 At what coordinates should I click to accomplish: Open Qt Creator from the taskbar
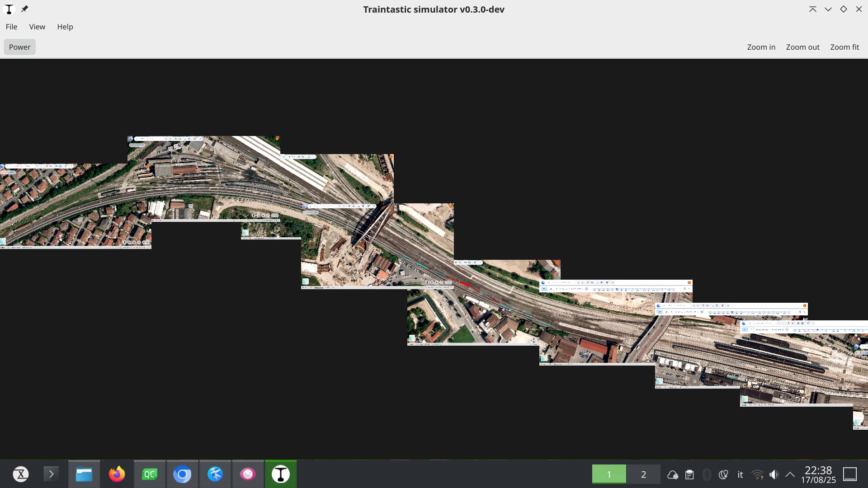tap(150, 474)
